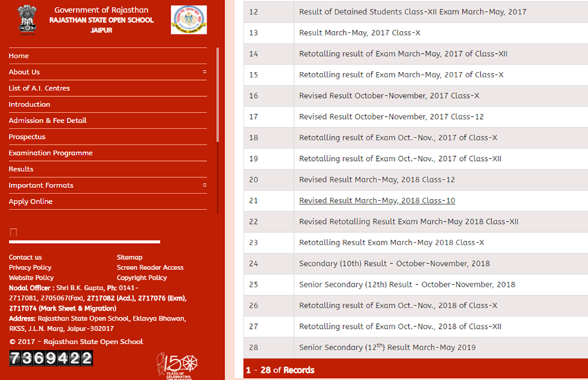This screenshot has width=588, height=380.
Task: Open Revised Result March-May, 2018 Class-10 link
Action: coord(376,201)
